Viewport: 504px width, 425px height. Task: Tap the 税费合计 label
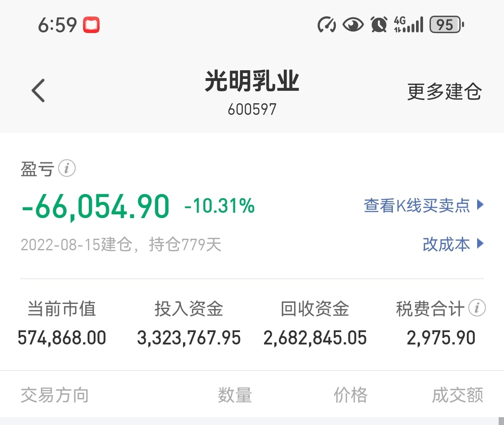point(430,309)
